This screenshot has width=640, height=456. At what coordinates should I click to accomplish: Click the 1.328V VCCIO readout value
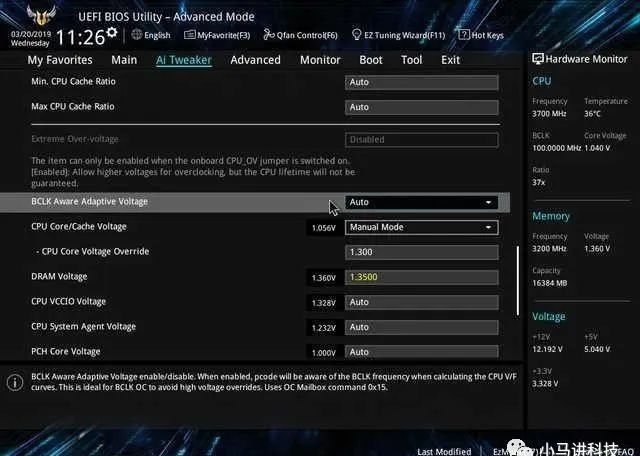pyautogui.click(x=324, y=303)
